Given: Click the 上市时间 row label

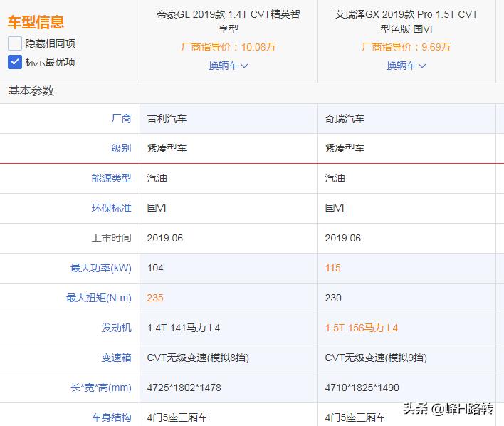Looking at the screenshot, I should pos(111,238).
